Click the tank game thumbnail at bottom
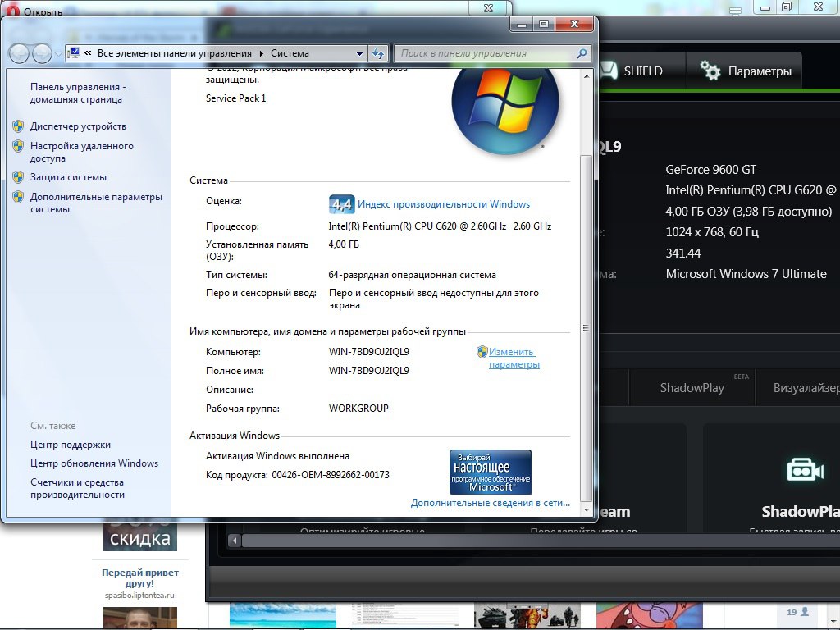Screen dimensions: 840x630 click(527, 615)
